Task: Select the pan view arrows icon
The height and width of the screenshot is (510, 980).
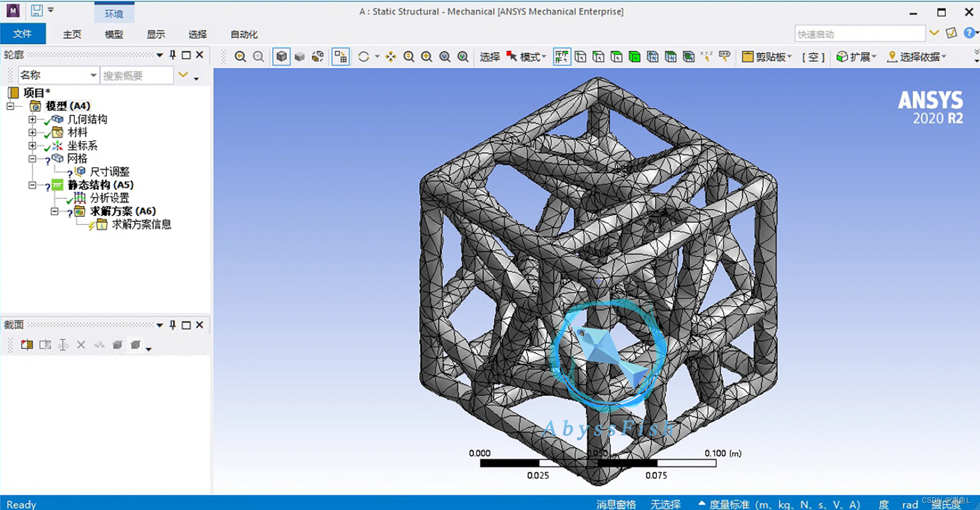Action: (x=391, y=57)
